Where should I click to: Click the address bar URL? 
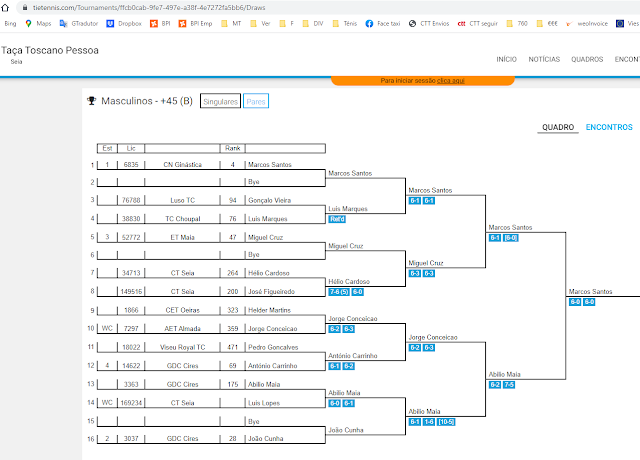coord(149,7)
